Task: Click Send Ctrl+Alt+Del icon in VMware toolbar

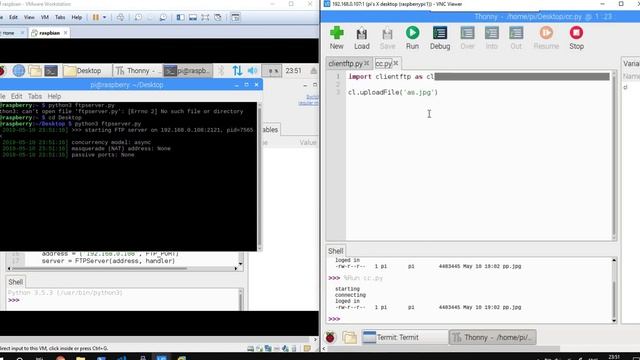Action: [x=120, y=17]
